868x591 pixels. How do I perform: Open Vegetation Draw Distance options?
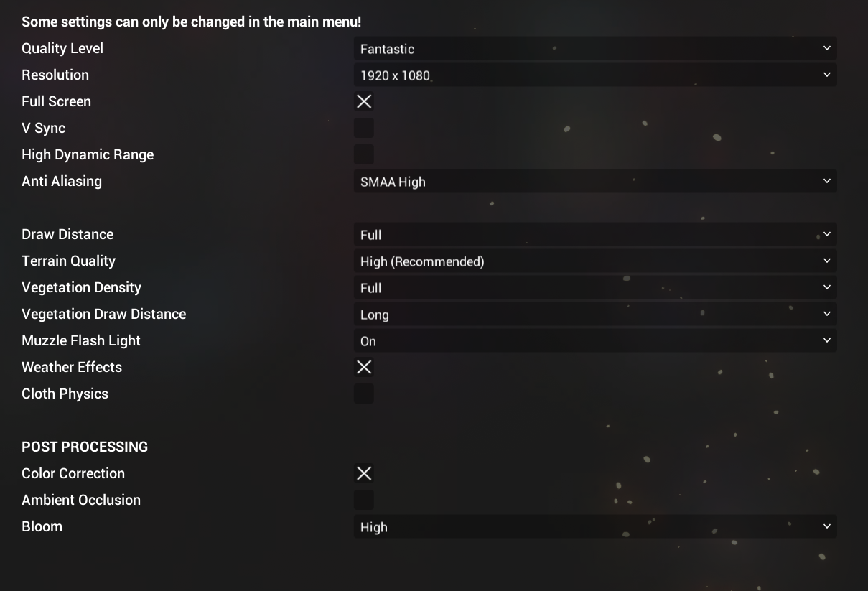click(594, 315)
